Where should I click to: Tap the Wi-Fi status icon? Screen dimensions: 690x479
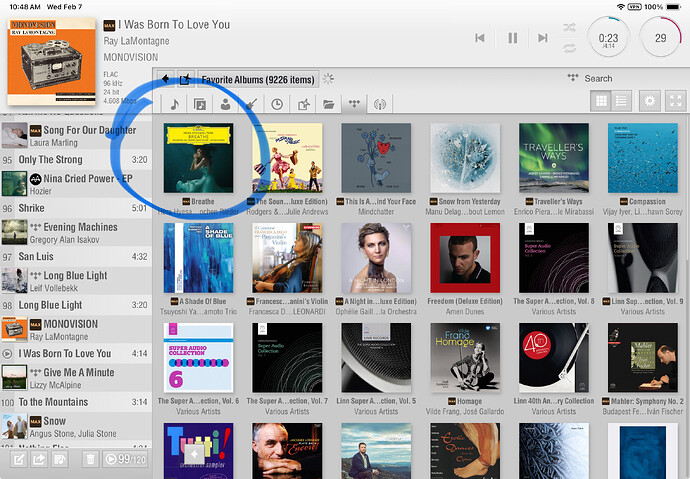(621, 7)
